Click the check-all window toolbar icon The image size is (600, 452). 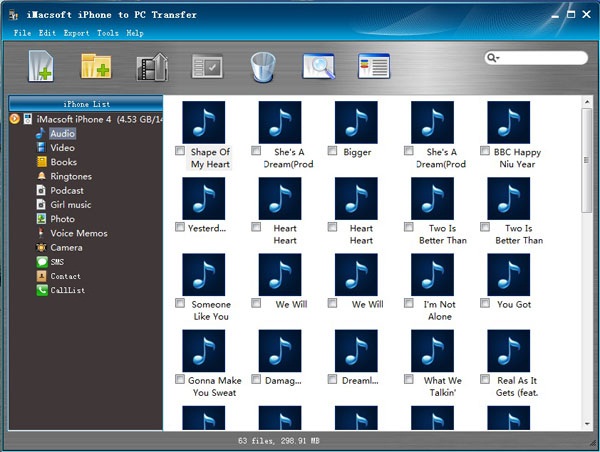pyautogui.click(x=206, y=66)
